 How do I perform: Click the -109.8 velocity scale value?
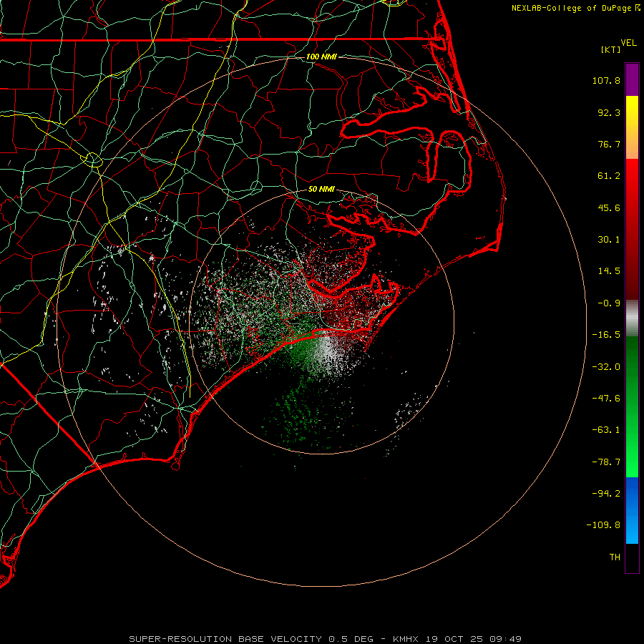603,525
